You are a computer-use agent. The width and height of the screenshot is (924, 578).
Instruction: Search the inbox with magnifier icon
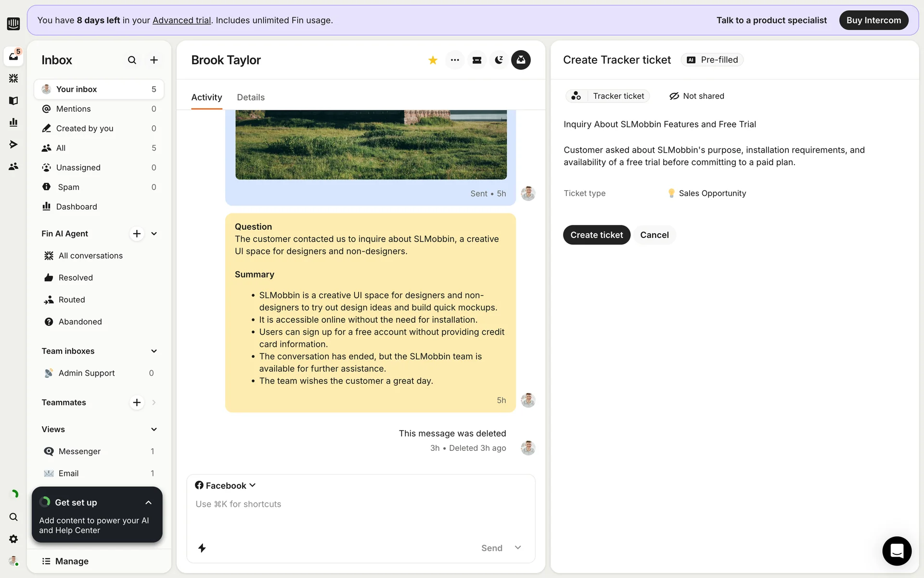point(132,60)
